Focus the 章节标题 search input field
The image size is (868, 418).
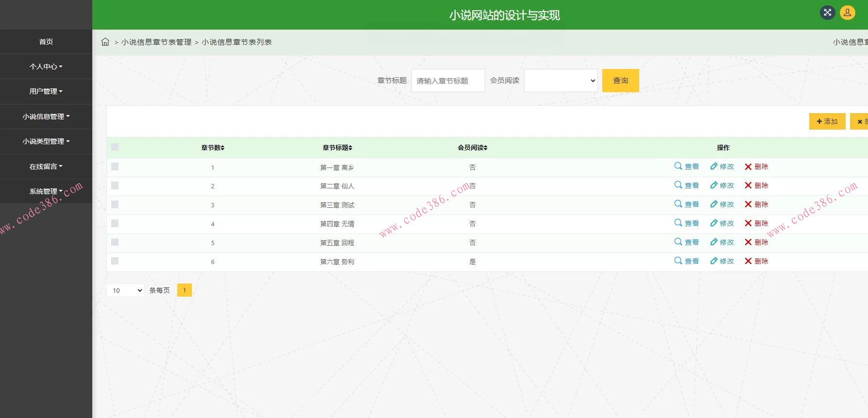click(x=448, y=81)
